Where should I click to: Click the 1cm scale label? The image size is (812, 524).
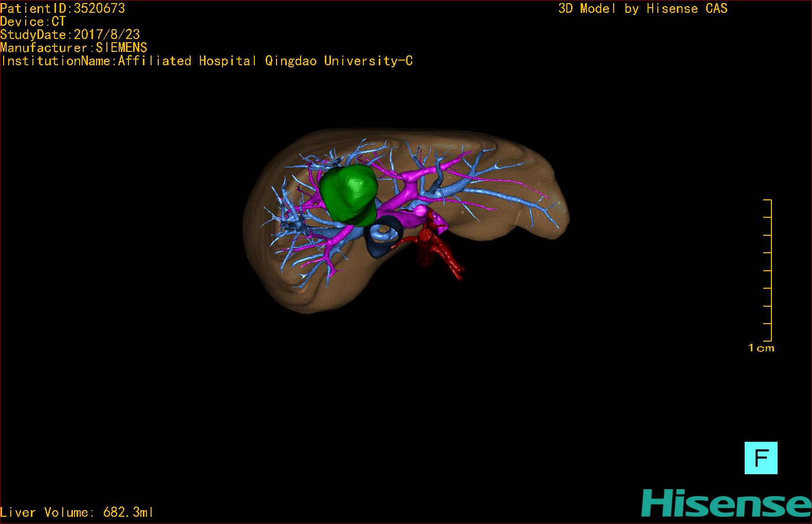(x=761, y=348)
